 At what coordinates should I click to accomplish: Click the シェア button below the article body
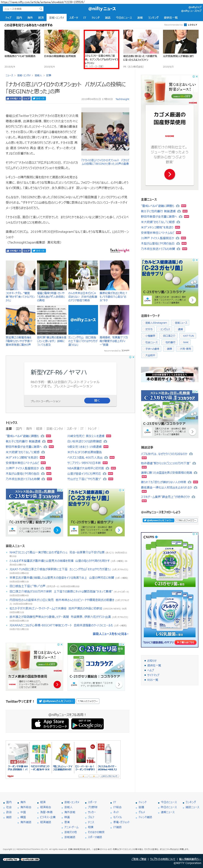point(27,250)
